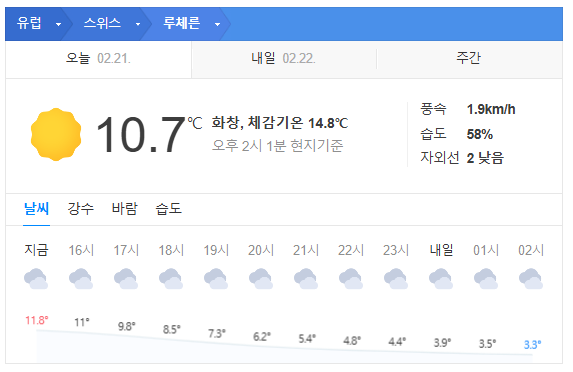Switch to the 바람 wind tab
Image resolution: width=573 pixels, height=372 pixels.
124,209
